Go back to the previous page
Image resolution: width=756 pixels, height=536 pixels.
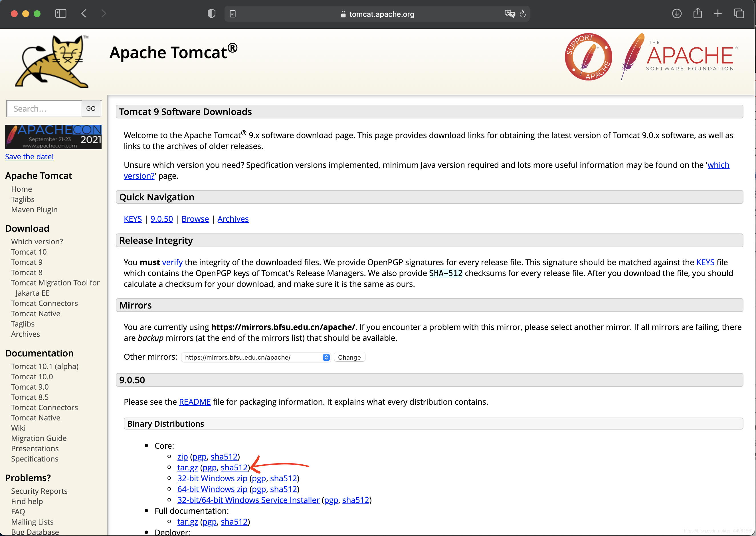pos(84,13)
